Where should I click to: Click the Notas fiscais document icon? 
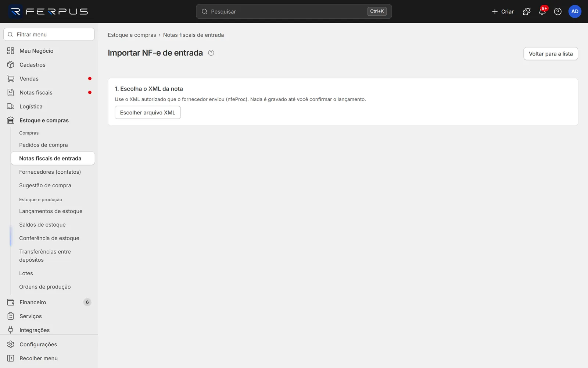click(x=11, y=93)
